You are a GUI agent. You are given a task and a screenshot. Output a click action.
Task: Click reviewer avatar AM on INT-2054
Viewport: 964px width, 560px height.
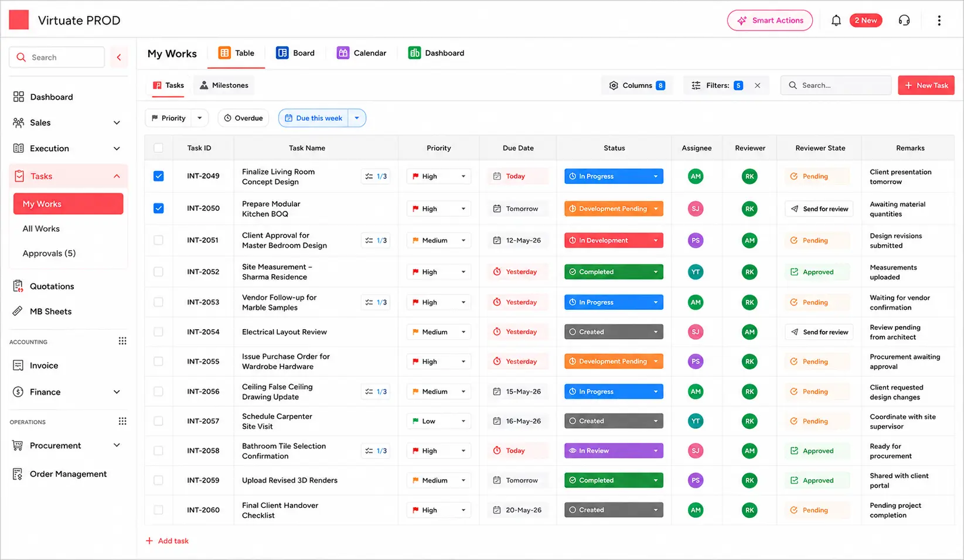click(750, 332)
